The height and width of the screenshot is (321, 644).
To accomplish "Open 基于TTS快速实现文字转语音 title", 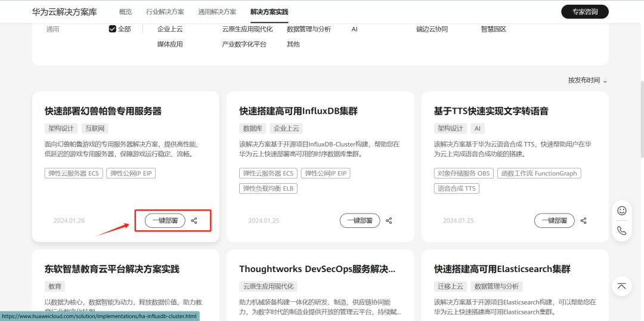I will pyautogui.click(x=491, y=111).
